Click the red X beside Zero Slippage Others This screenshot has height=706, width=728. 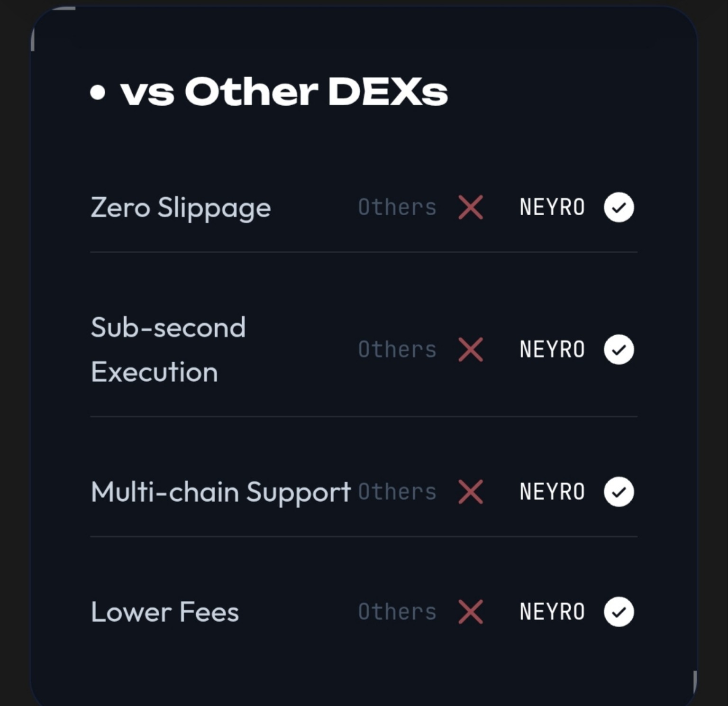pos(471,207)
